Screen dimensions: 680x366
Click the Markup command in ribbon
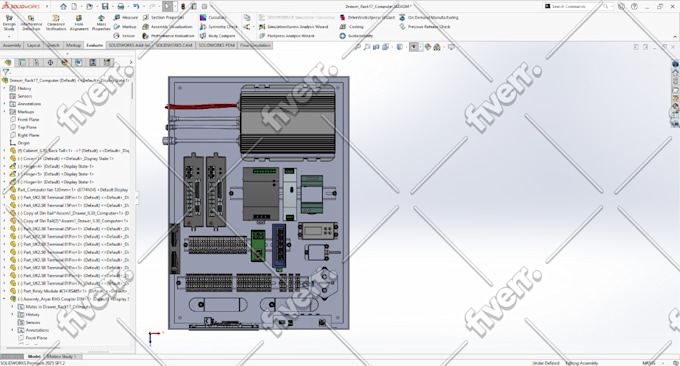pyautogui.click(x=125, y=26)
